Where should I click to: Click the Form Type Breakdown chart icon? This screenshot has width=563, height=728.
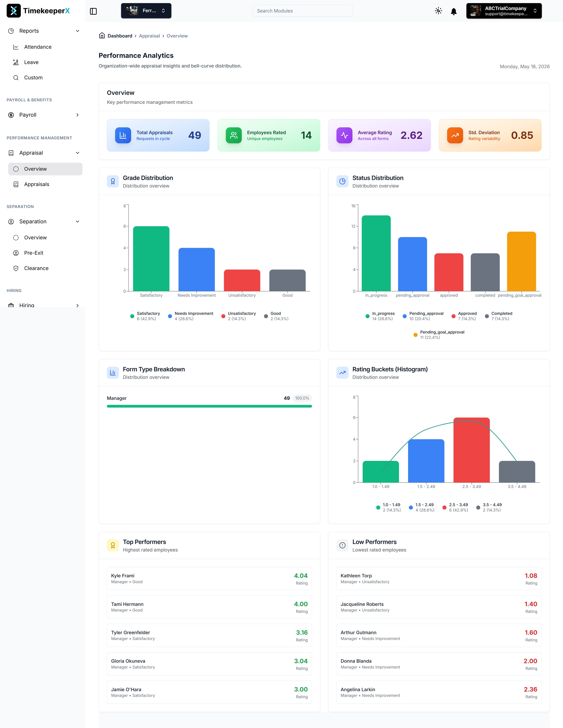click(x=113, y=373)
